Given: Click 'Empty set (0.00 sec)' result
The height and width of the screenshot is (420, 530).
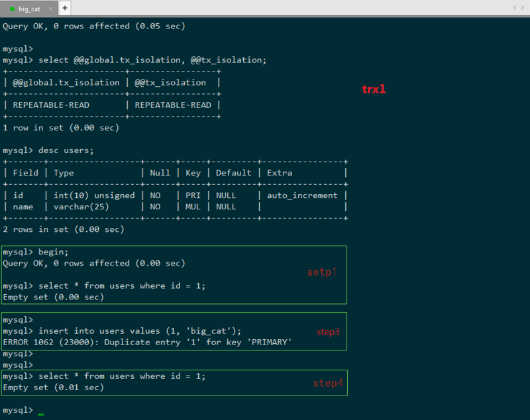Looking at the screenshot, I should (54, 297).
